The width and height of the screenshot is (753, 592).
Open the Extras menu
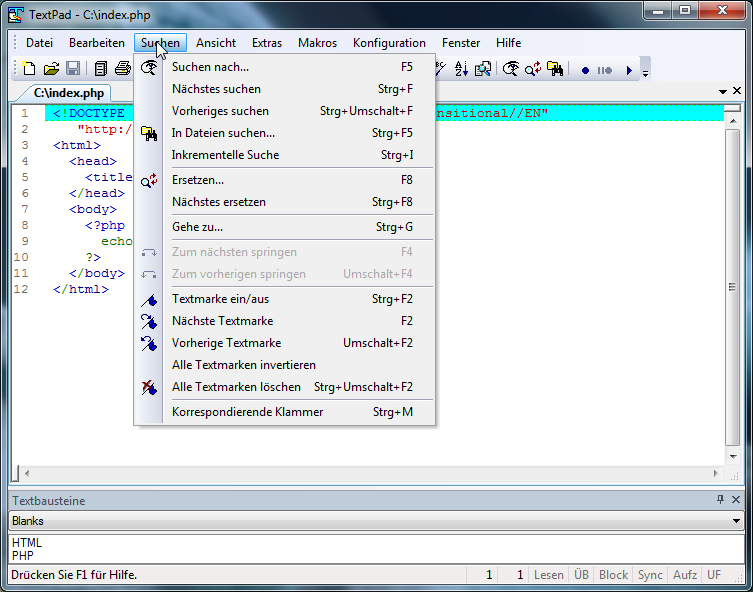[x=267, y=43]
